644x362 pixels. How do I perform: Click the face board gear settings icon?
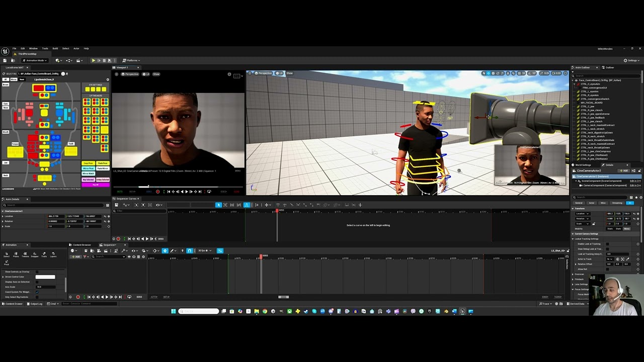point(108,79)
